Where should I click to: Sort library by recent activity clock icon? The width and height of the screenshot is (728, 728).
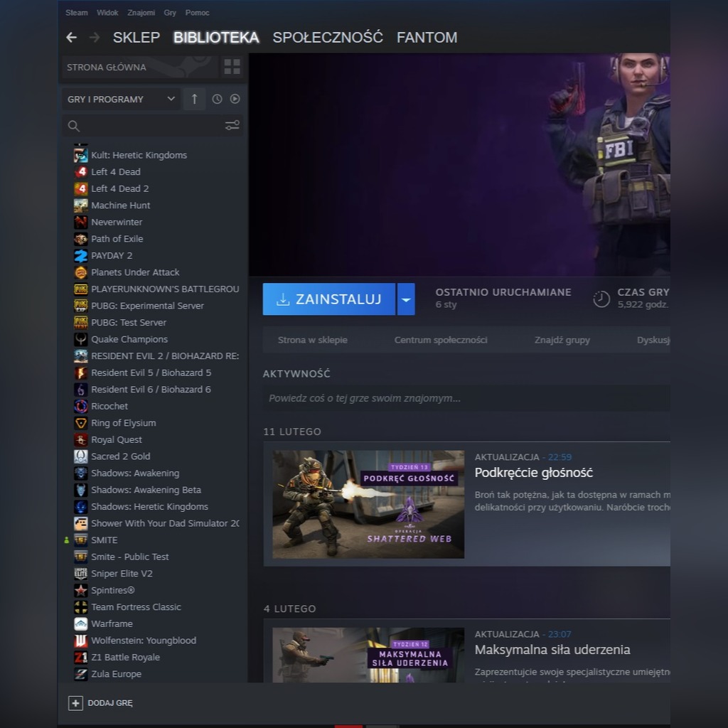(x=217, y=99)
